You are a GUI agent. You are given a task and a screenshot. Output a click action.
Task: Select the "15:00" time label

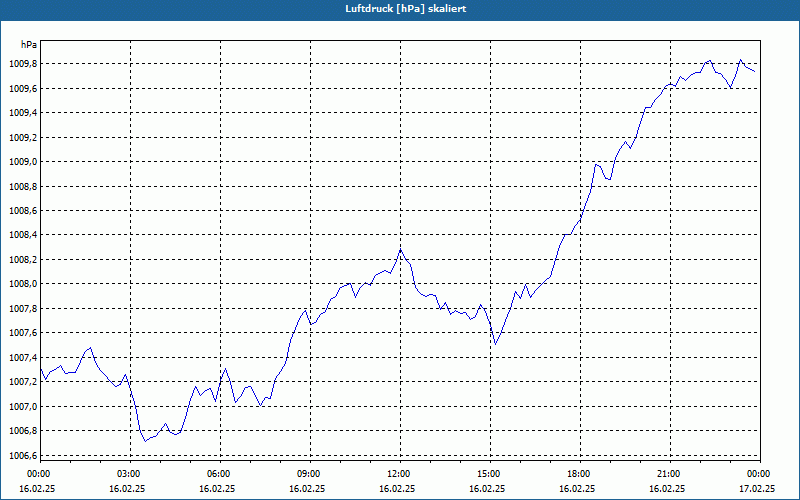[x=488, y=474]
